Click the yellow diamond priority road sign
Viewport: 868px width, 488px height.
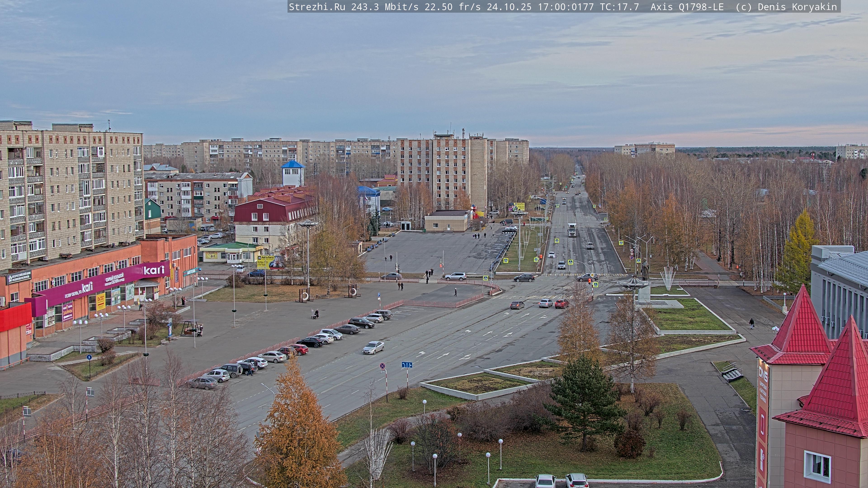(592, 275)
